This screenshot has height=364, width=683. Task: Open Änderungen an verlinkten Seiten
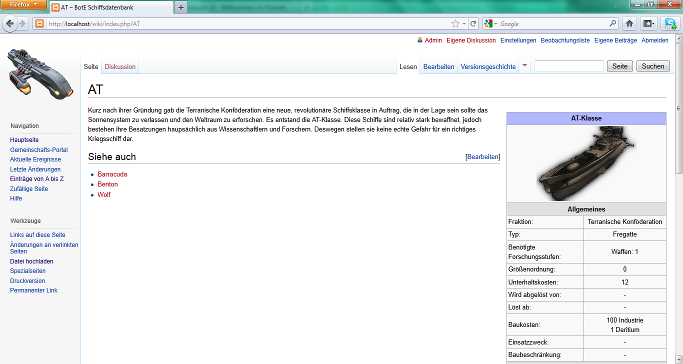44,248
